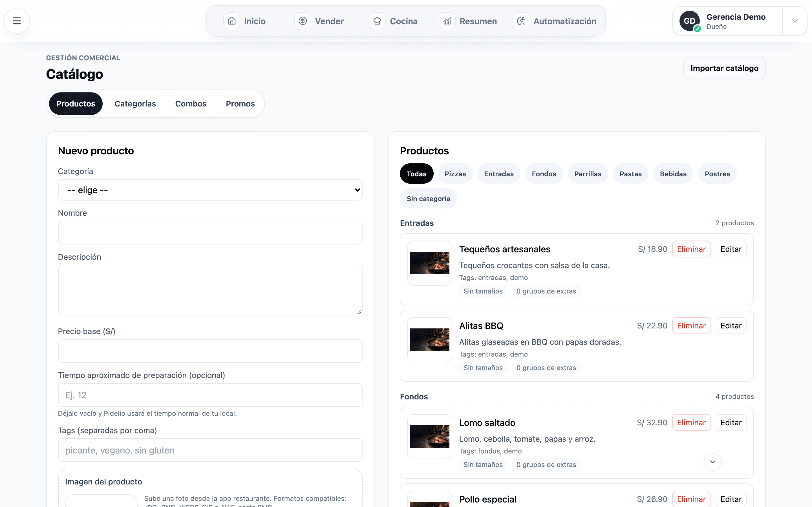Screen dimensions: 812x507
Task: Select the Bebidas category filter
Action: [x=673, y=174]
